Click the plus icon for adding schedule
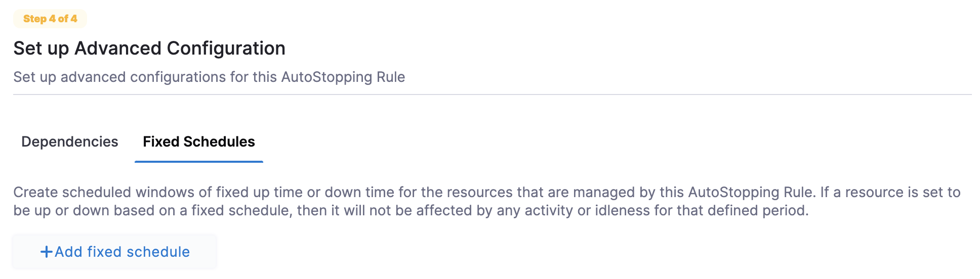 coord(46,252)
